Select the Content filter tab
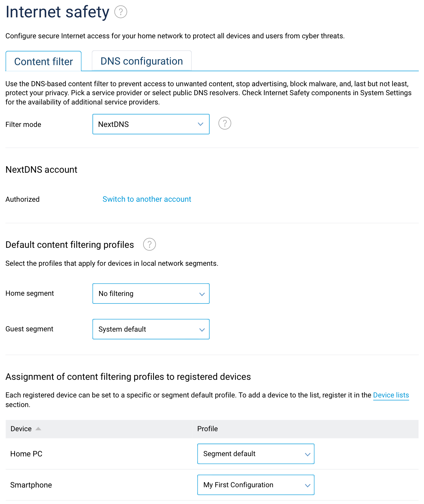The width and height of the screenshot is (424, 504). pyautogui.click(x=43, y=62)
